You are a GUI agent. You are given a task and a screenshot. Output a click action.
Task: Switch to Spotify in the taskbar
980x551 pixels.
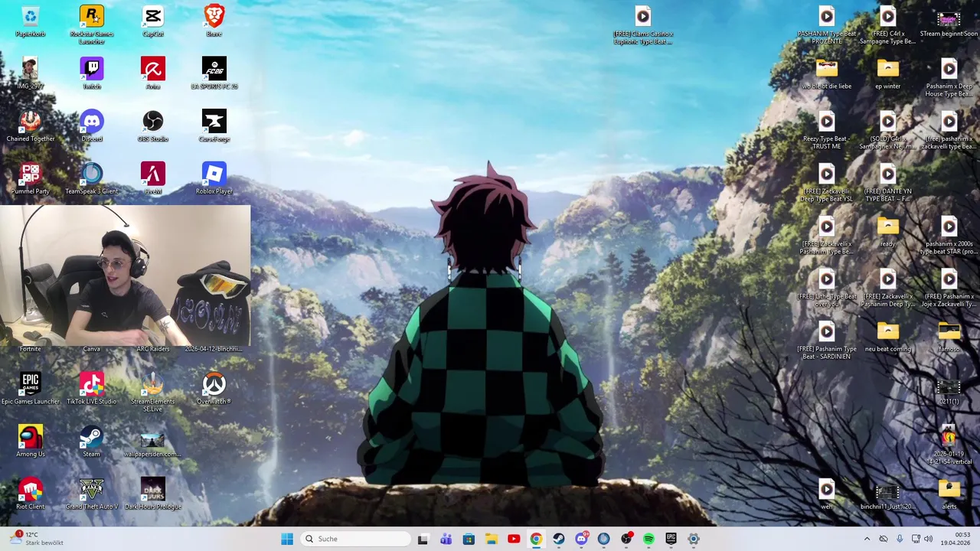[648, 539]
